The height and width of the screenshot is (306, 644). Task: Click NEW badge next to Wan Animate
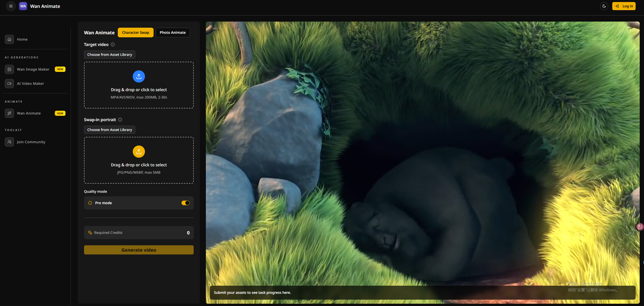point(60,113)
